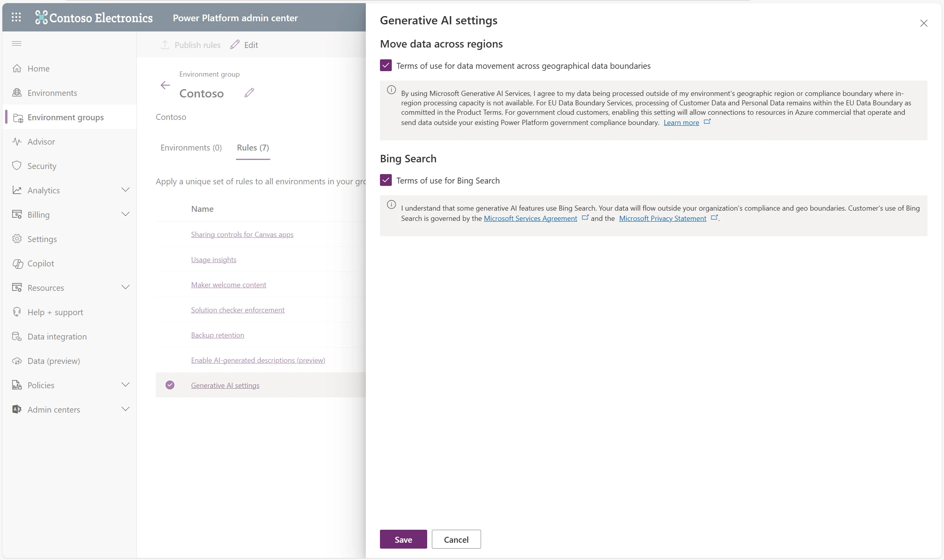This screenshot has width=944, height=560.
Task: Expand the Admin centers chevron
Action: pyautogui.click(x=125, y=409)
